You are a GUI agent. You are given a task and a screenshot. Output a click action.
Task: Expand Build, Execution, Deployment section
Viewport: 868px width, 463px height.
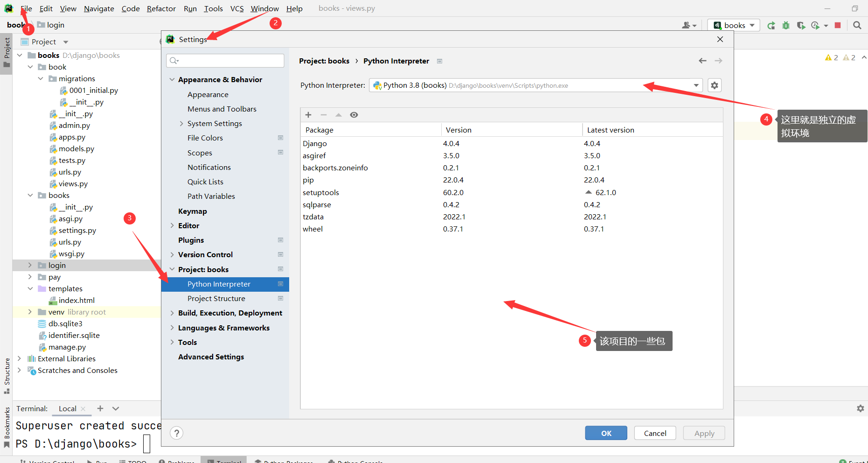172,313
